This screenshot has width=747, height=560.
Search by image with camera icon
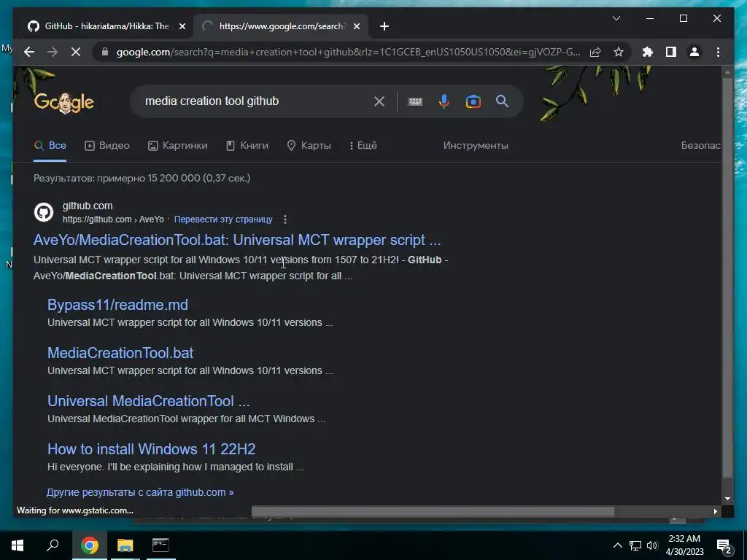pyautogui.click(x=473, y=101)
